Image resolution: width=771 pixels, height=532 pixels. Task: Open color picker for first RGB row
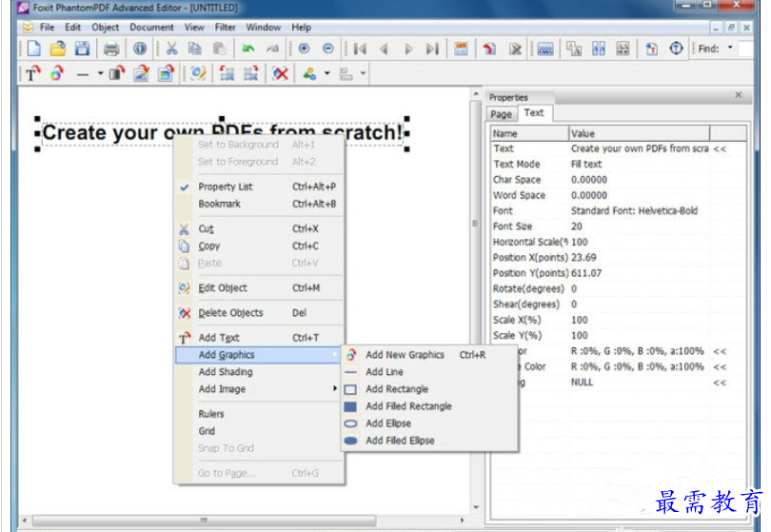pyautogui.click(x=720, y=351)
